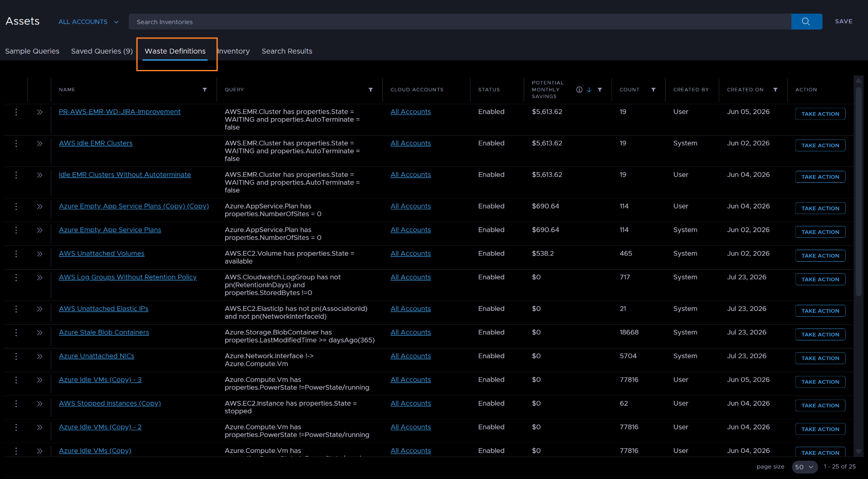Open kebab menu for Azure Idle VMs (Copy) - 2
Screen dimensions: 868x479
coord(16,427)
